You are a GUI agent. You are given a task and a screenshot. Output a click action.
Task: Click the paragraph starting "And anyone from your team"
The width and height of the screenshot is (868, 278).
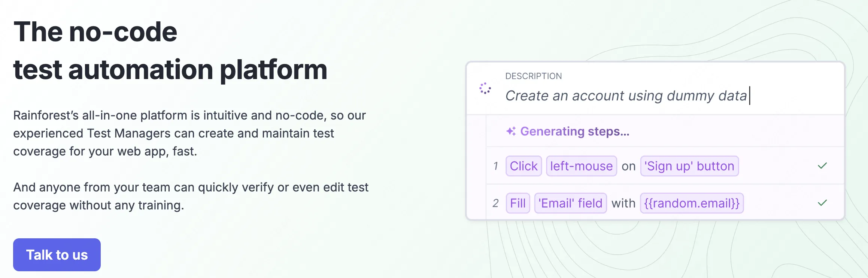point(191,196)
